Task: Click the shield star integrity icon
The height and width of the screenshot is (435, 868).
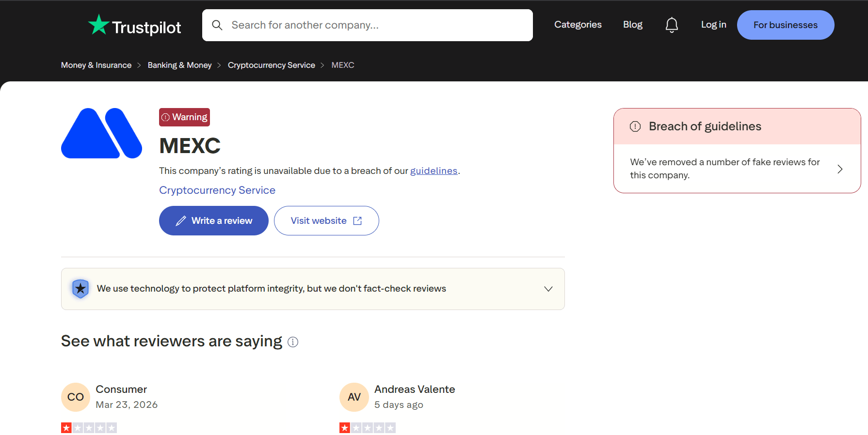Action: (x=80, y=289)
